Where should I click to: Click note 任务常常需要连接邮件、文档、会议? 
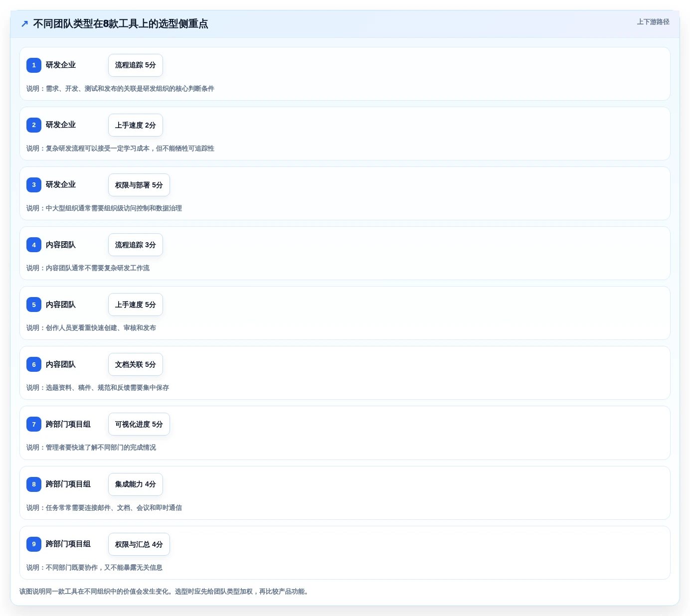click(x=104, y=508)
